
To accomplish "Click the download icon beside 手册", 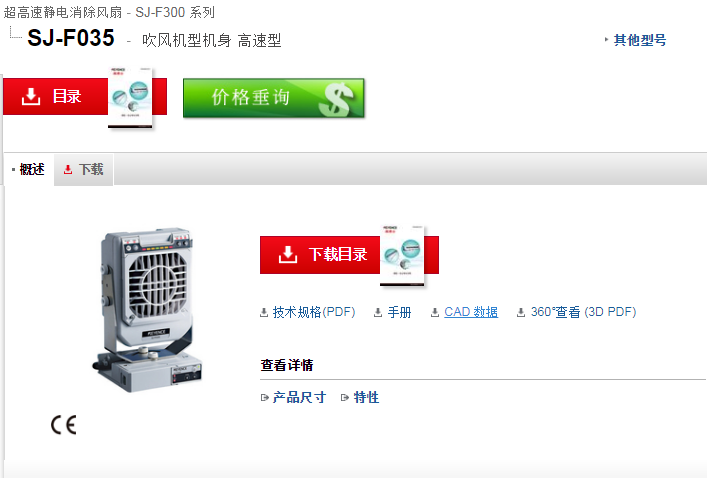I will tap(378, 313).
